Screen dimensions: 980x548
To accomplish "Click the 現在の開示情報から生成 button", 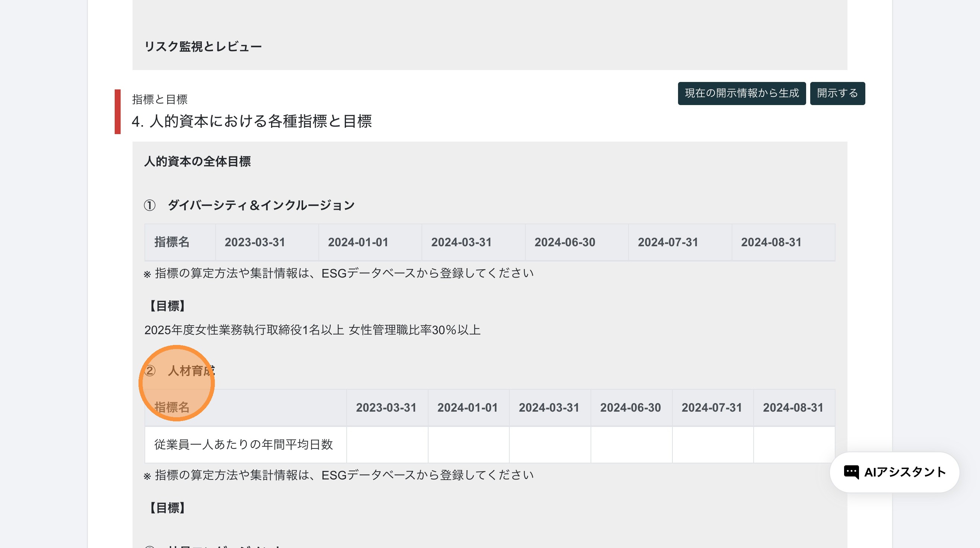I will coord(741,93).
